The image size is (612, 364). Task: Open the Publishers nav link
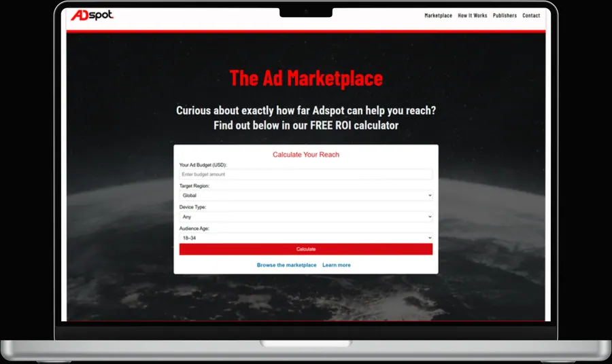pyautogui.click(x=505, y=16)
